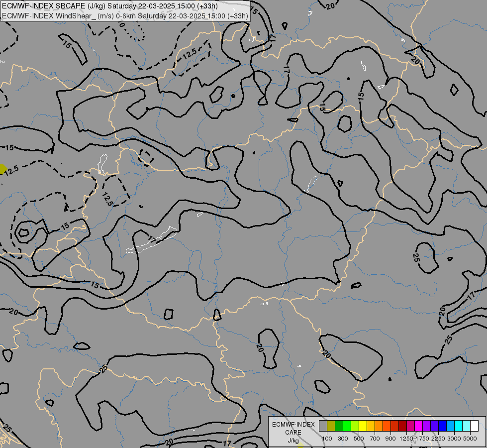The image size is (487, 448).
Task: Choose the pure yellow legend swatch
Action: pos(363,426)
